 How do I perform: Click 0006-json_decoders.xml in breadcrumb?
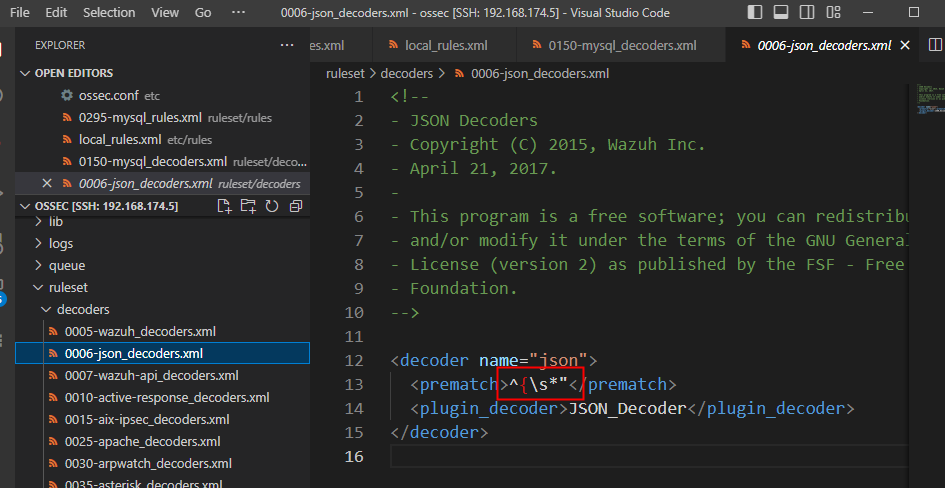pos(540,74)
